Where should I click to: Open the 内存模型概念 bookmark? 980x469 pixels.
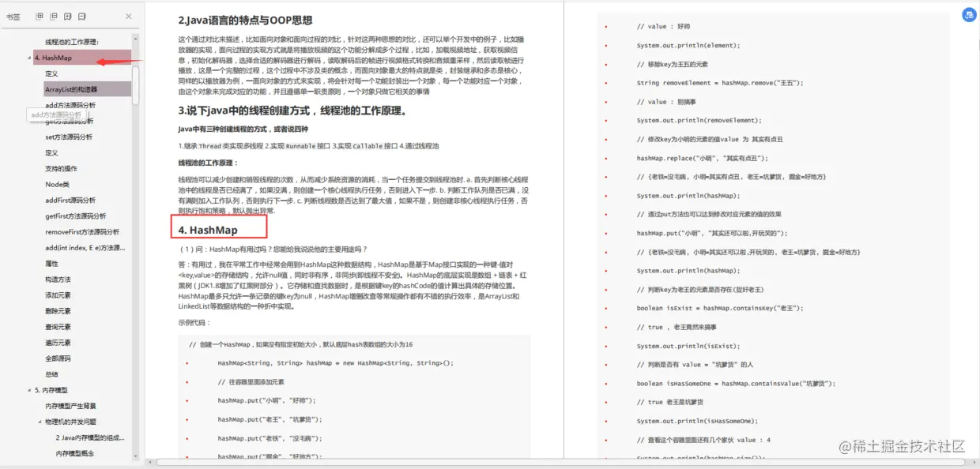(x=75, y=453)
